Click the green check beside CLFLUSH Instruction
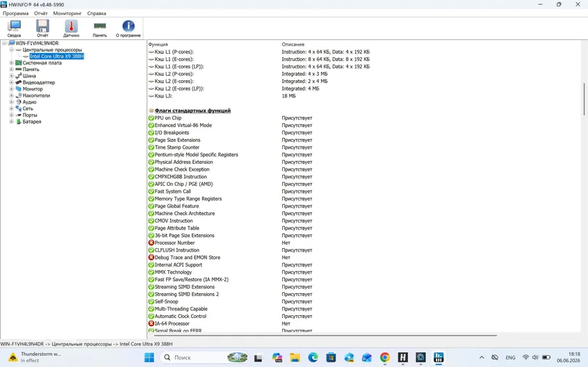This screenshot has width=588, height=367. pos(151,250)
